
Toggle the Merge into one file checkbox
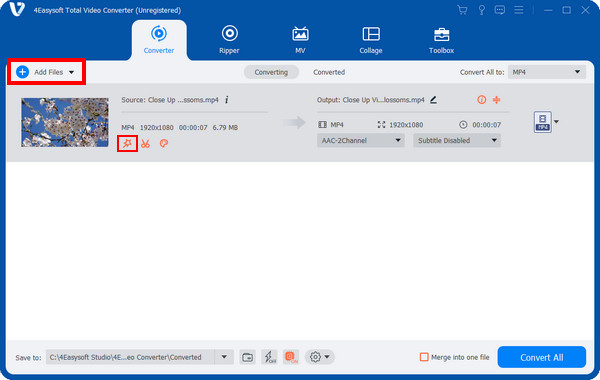[424, 357]
